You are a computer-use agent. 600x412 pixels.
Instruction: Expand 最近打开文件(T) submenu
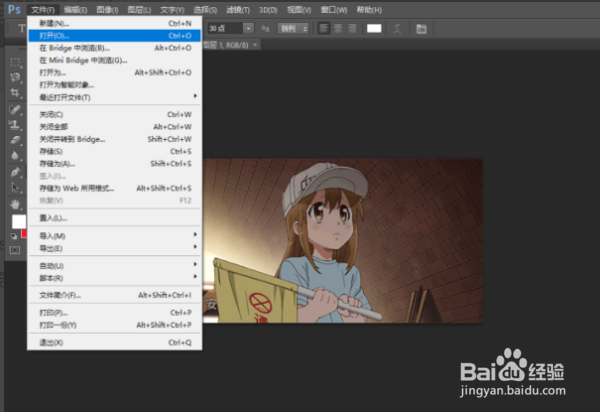pos(114,98)
